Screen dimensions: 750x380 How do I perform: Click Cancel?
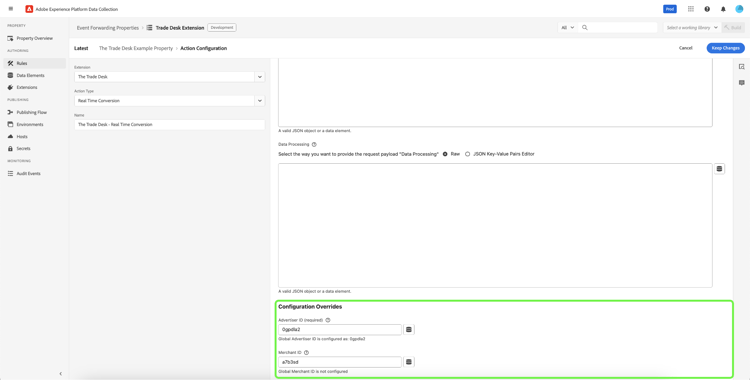pyautogui.click(x=685, y=48)
